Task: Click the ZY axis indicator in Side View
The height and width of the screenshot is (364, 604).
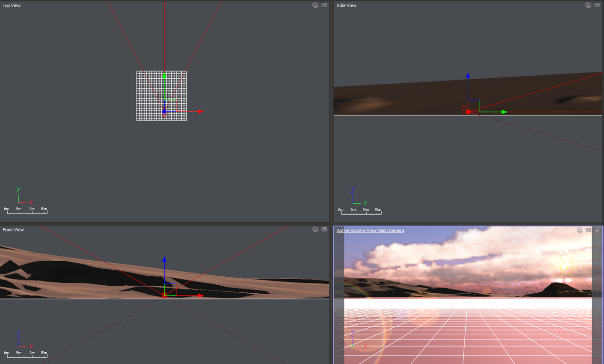Action: pos(359,197)
